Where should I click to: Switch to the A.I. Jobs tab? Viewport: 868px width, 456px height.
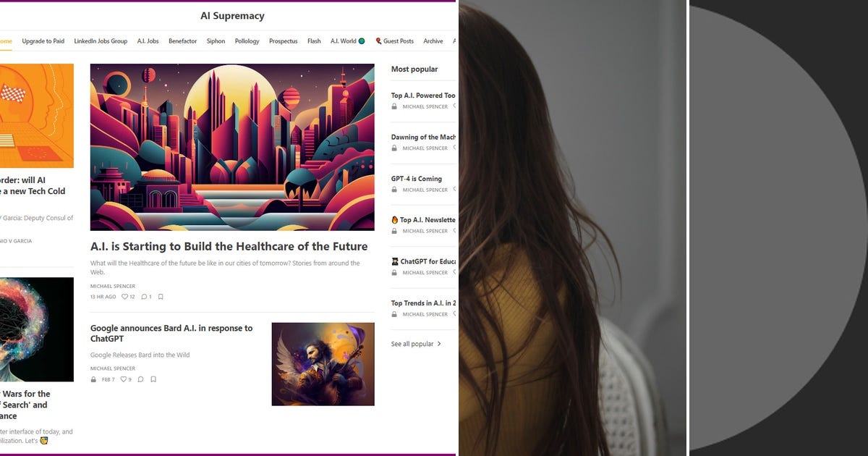[148, 41]
